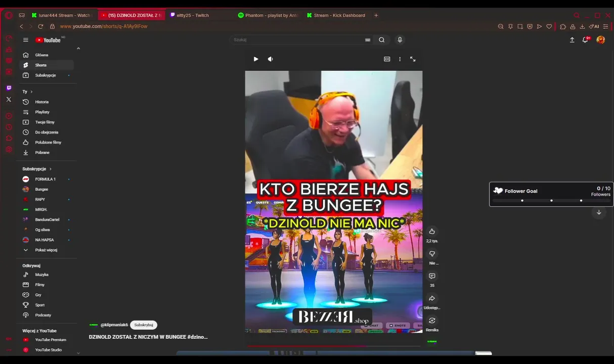The width and height of the screenshot is (614, 364).
Task: Enter fullscreen for the Short
Action: pos(413,59)
